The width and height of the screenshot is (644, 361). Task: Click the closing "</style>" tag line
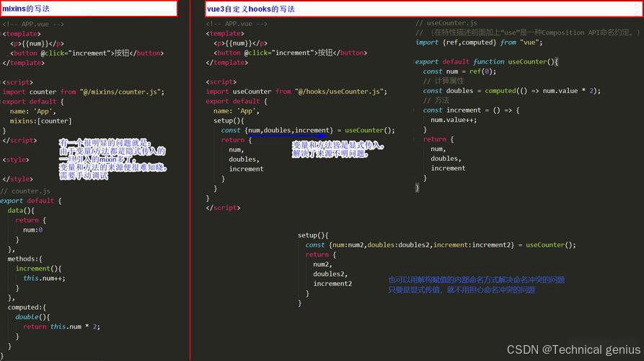click(x=17, y=179)
